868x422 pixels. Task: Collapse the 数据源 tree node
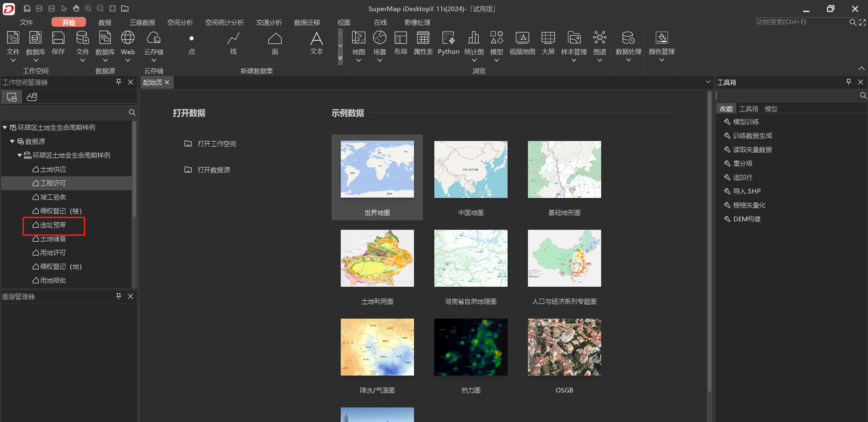tap(12, 141)
